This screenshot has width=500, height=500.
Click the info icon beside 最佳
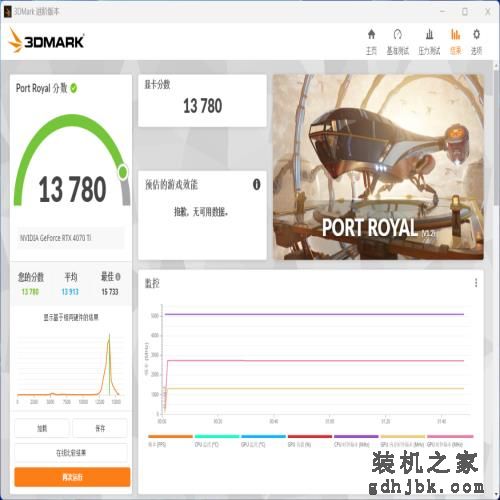(118, 277)
